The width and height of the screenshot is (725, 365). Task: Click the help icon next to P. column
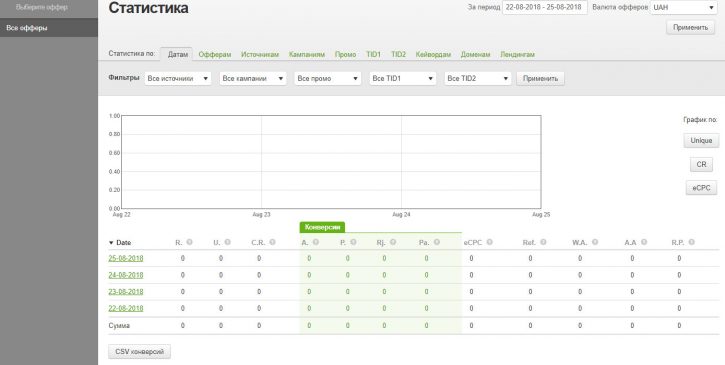353,242
